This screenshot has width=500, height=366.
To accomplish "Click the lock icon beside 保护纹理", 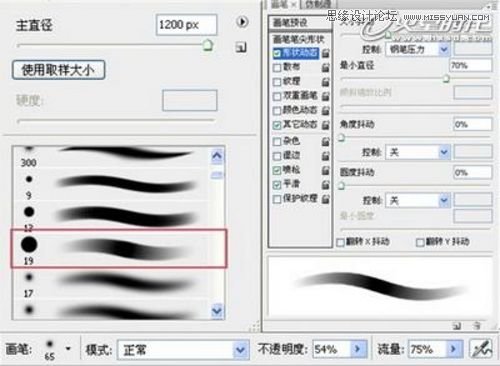I will pyautogui.click(x=326, y=199).
